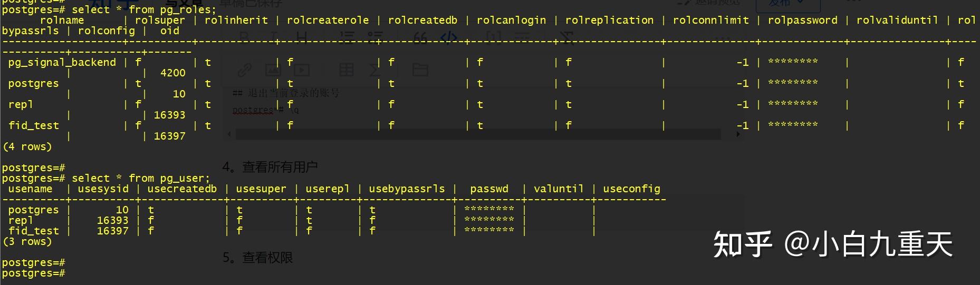
Task: Click the last postgres=# terminal prompt line
Action: point(34,273)
